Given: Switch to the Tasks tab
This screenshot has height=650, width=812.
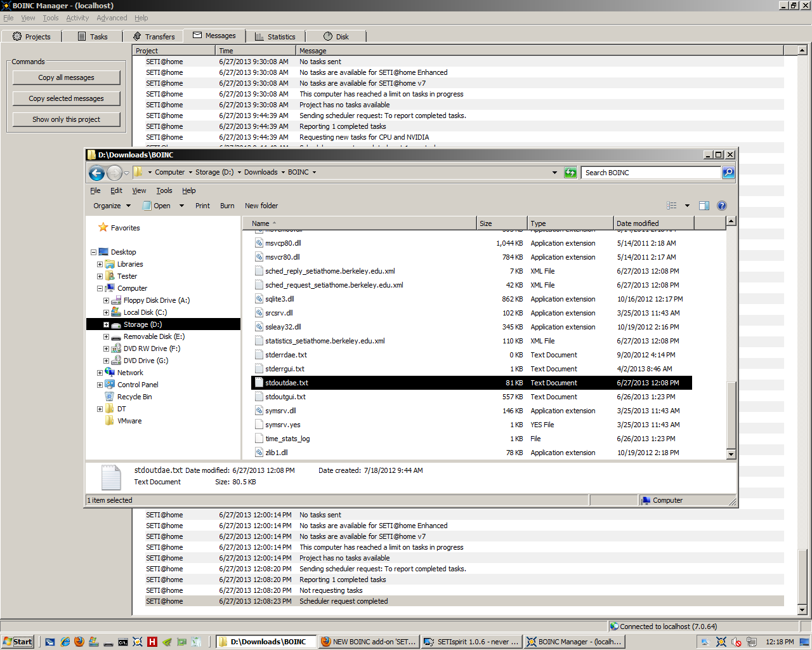Looking at the screenshot, I should (93, 36).
